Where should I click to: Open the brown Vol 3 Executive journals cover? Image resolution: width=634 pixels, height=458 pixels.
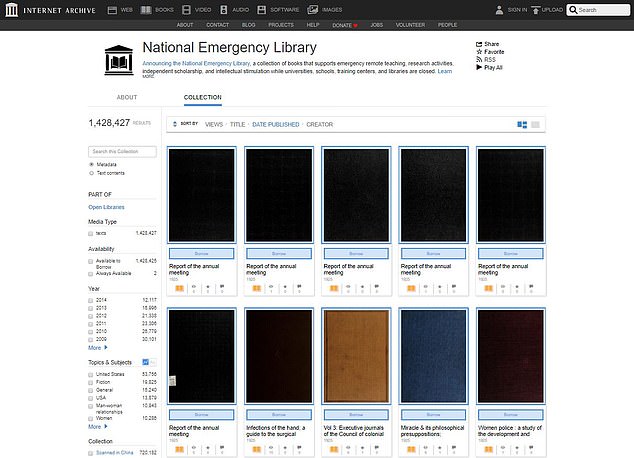coord(356,356)
